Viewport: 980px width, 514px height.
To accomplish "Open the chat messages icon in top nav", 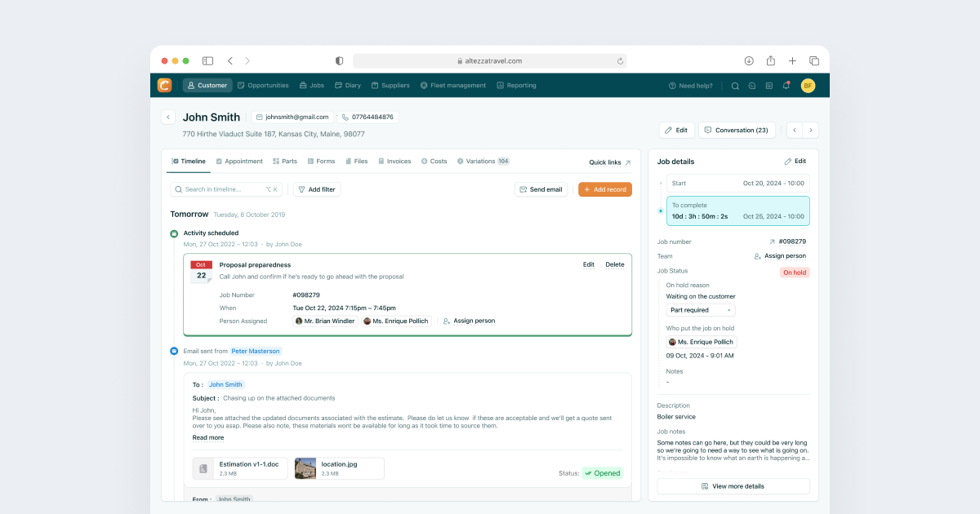I will (752, 86).
